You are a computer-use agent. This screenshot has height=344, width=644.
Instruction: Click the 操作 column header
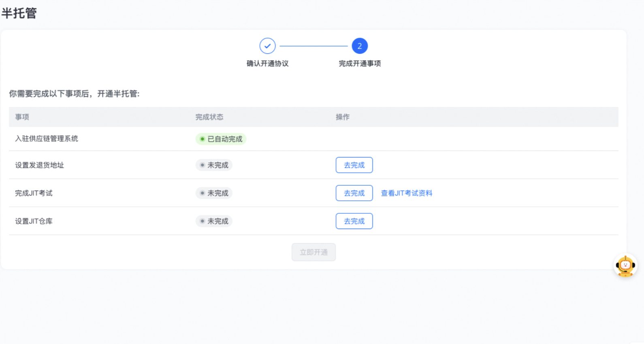click(x=342, y=117)
